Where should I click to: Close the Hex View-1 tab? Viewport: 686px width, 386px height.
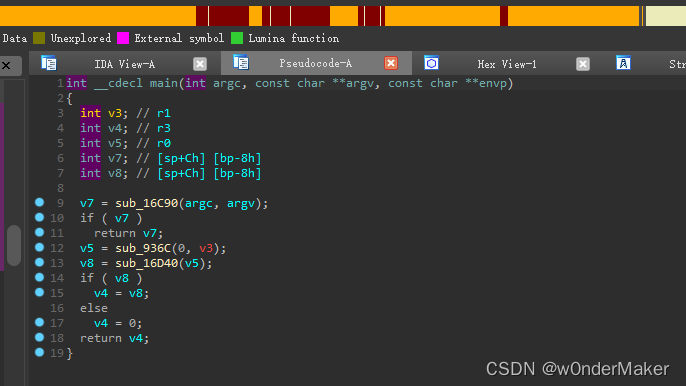[583, 64]
